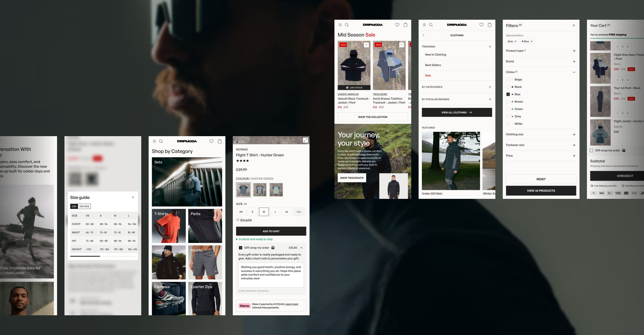Select size XL for Flight T Shirt

(287, 212)
